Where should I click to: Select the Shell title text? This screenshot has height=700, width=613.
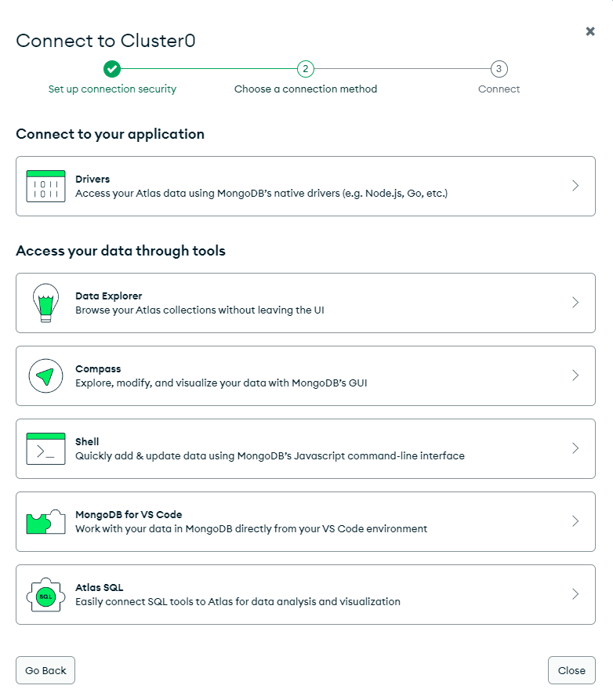pos(87,441)
